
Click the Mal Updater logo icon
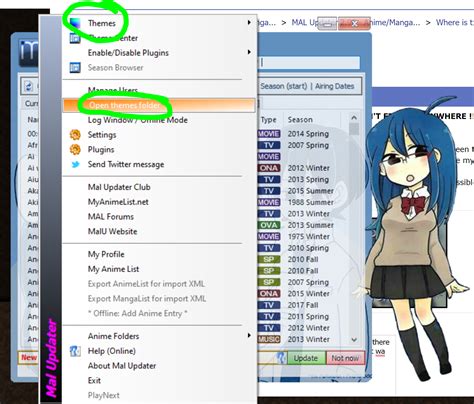point(28,53)
